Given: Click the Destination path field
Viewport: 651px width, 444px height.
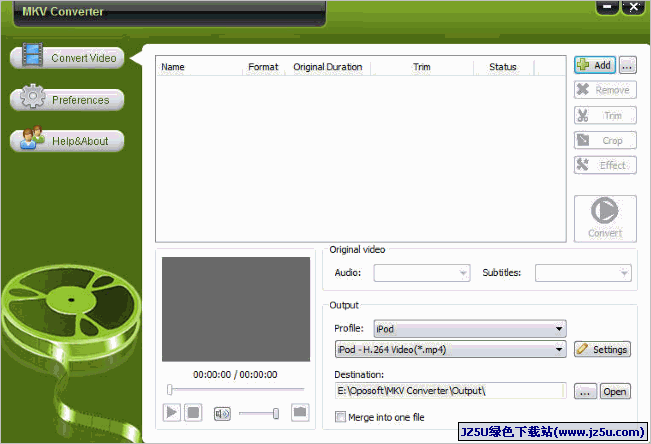Looking at the screenshot, I should 450,391.
